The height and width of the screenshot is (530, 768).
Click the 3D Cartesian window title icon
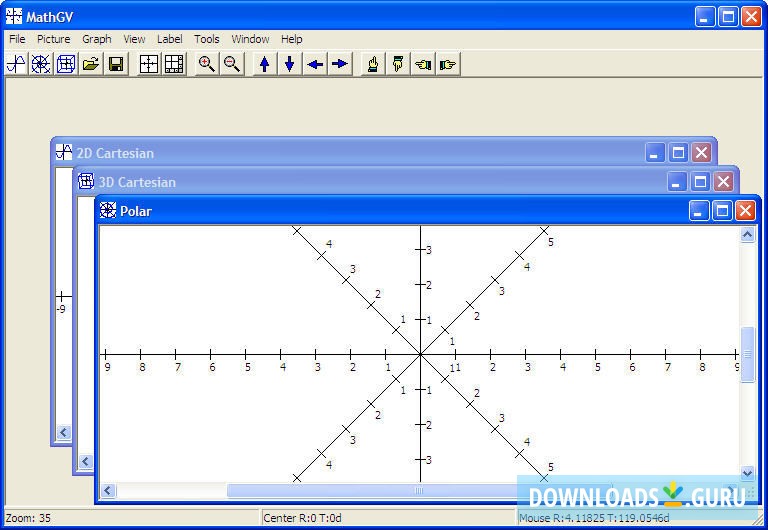click(86, 181)
